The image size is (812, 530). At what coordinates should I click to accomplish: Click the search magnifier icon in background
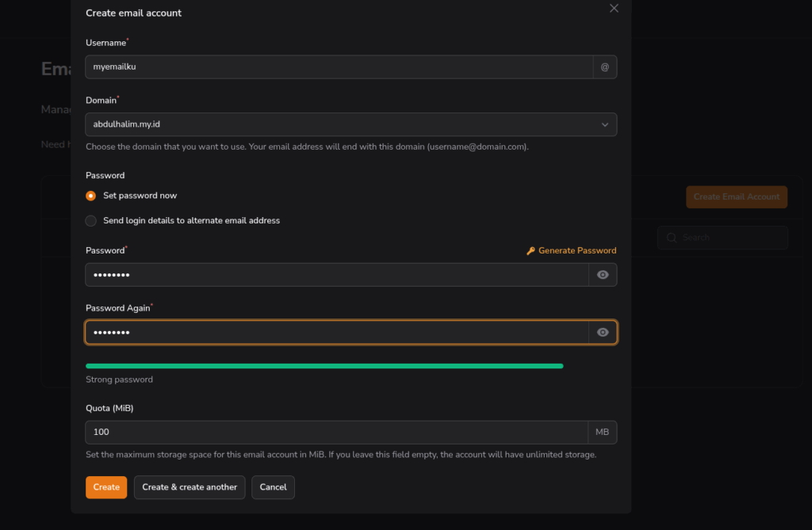[x=672, y=238]
